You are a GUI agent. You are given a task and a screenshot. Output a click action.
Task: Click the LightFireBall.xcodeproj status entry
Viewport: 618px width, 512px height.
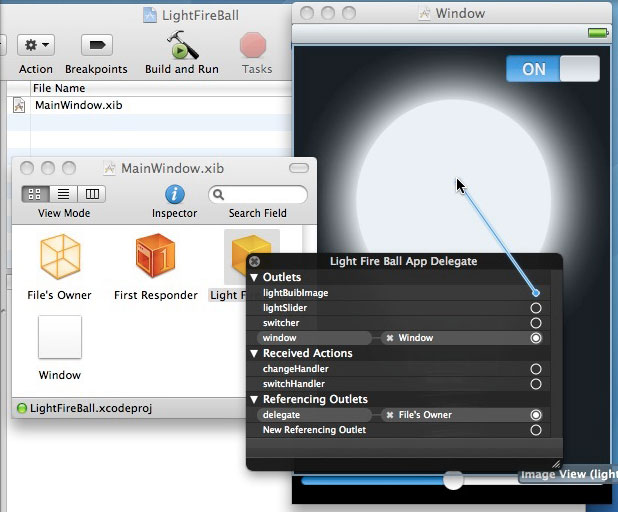pos(91,408)
